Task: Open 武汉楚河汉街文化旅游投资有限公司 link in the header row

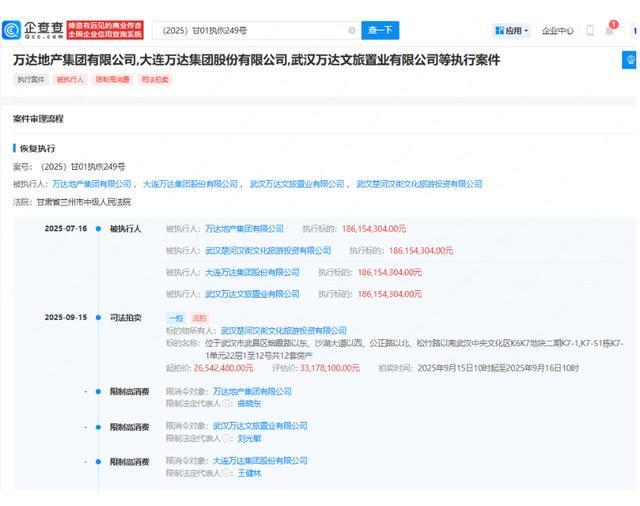Action: coord(419,184)
